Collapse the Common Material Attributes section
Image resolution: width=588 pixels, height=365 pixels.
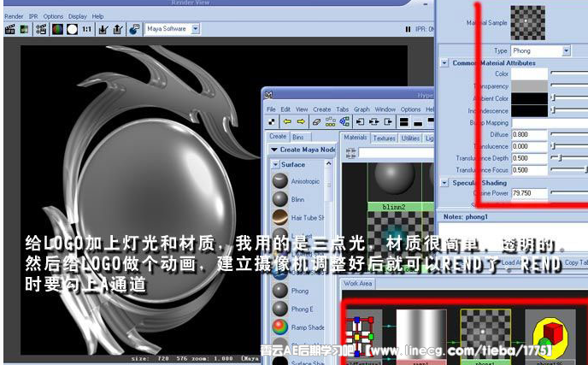pyautogui.click(x=444, y=63)
